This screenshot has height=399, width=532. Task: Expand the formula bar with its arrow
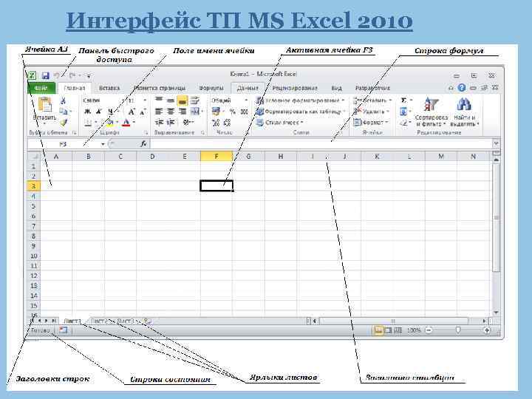point(496,144)
